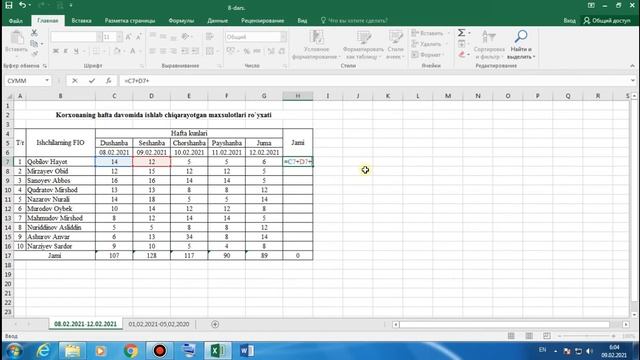Click the Вход sign-in link

569,20
